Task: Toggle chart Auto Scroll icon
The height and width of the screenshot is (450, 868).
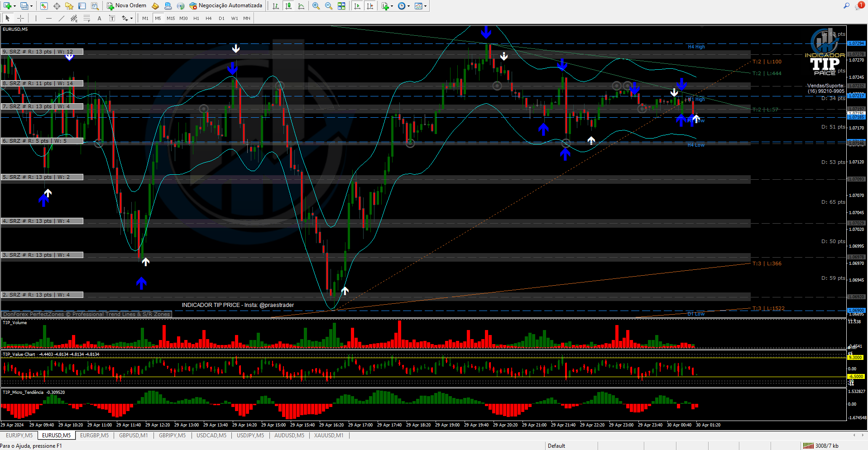Action: pos(357,6)
